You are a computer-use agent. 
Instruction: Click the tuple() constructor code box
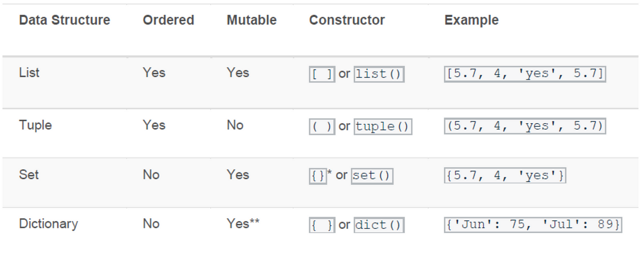click(383, 126)
